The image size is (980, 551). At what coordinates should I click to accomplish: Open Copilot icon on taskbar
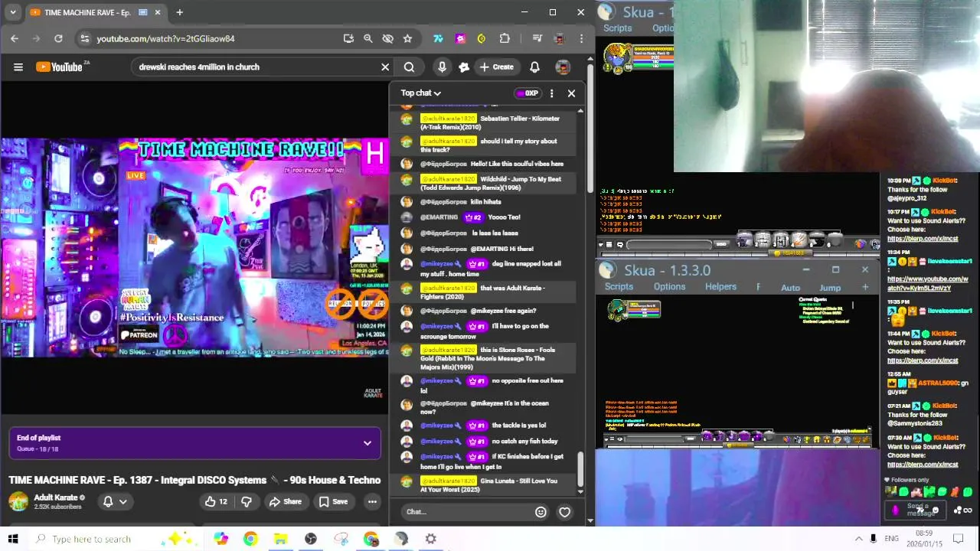click(220, 539)
